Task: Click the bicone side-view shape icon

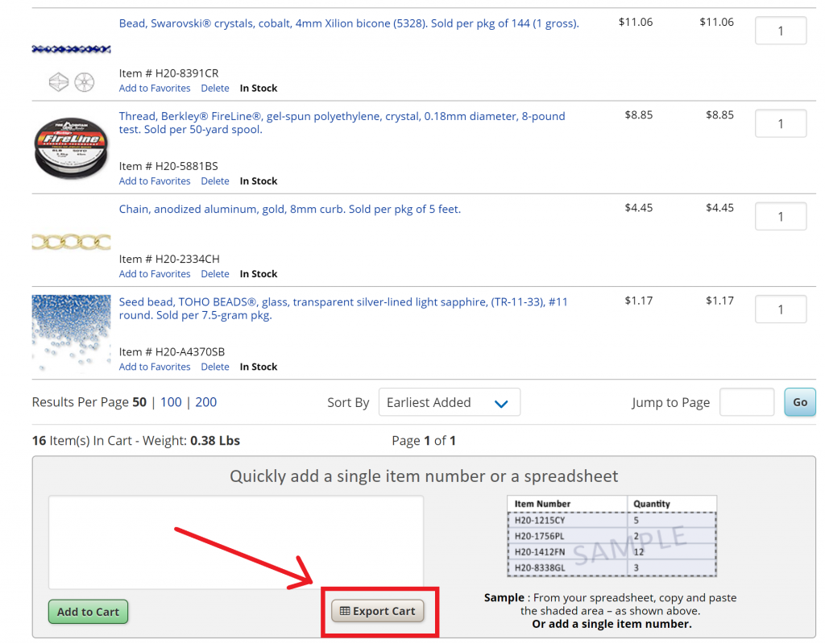Action: tap(58, 82)
